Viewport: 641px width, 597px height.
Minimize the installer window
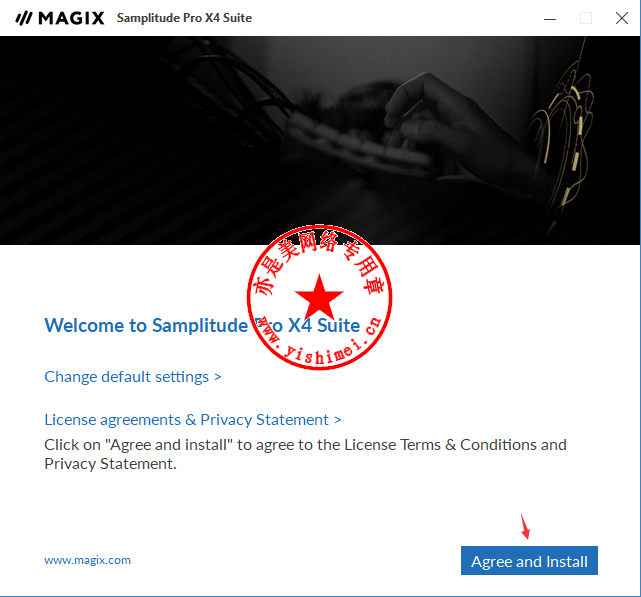[x=550, y=18]
